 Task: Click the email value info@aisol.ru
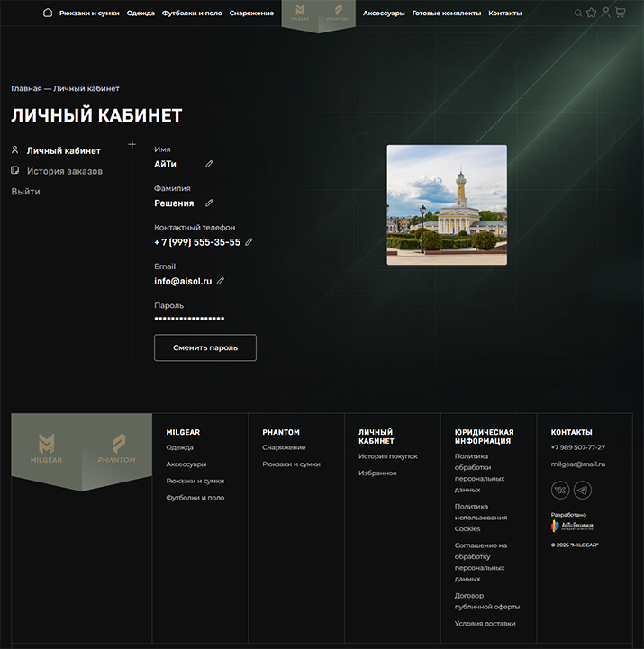tap(183, 282)
